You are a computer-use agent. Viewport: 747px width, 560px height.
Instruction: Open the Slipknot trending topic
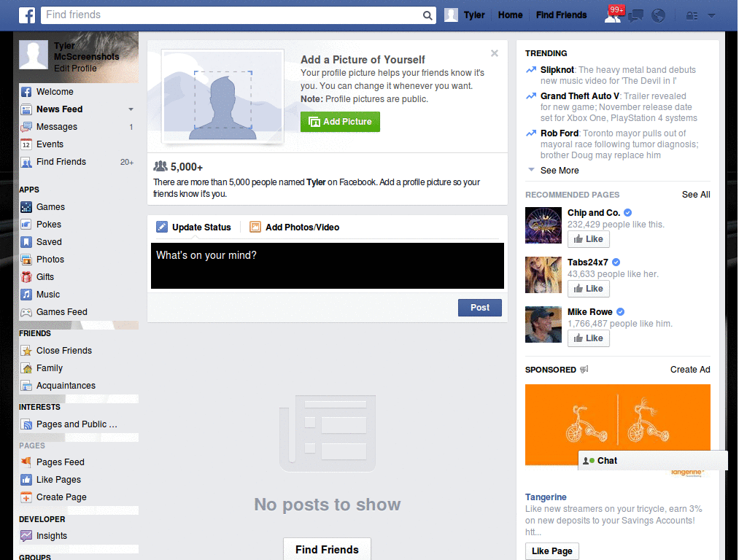(x=557, y=70)
